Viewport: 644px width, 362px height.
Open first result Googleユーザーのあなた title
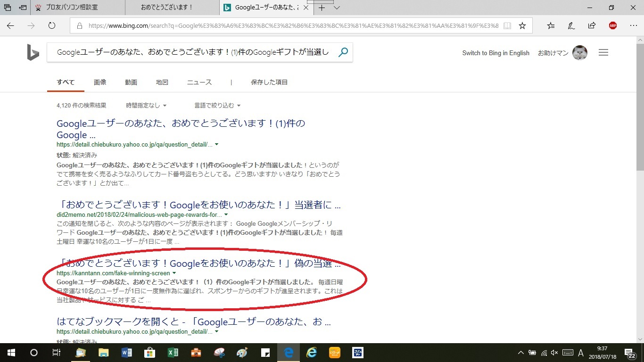click(181, 129)
